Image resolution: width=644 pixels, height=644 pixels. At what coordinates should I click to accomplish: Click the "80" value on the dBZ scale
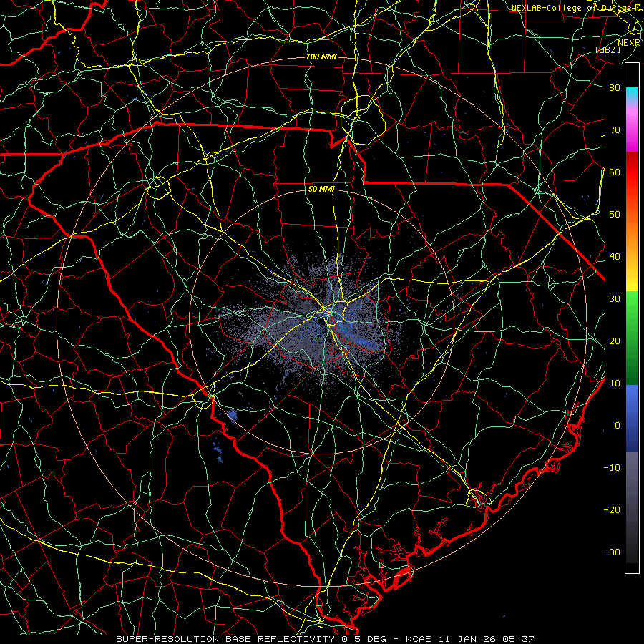click(x=615, y=88)
